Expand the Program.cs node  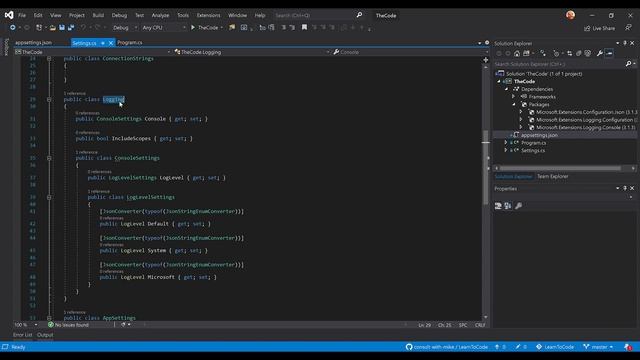coord(506,142)
